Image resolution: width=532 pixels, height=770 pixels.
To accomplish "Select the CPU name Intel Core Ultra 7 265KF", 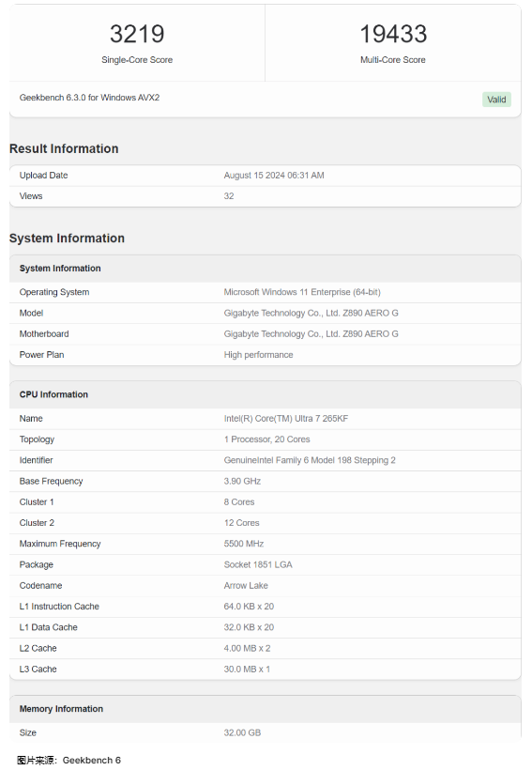I will point(285,419).
